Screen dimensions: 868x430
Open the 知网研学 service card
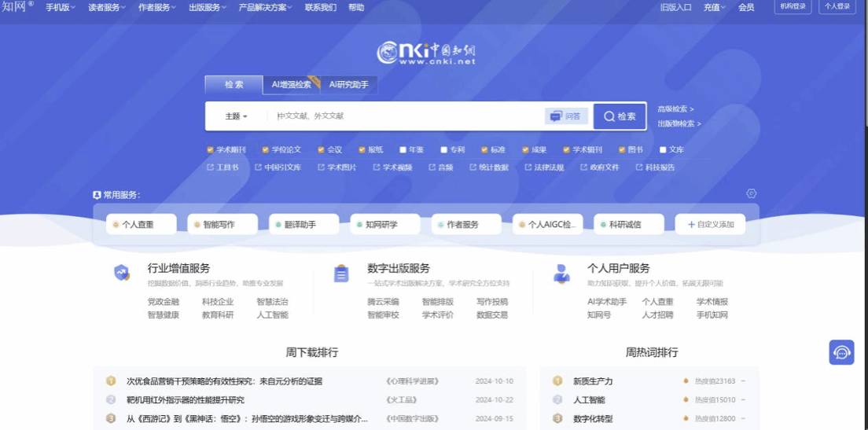[385, 224]
